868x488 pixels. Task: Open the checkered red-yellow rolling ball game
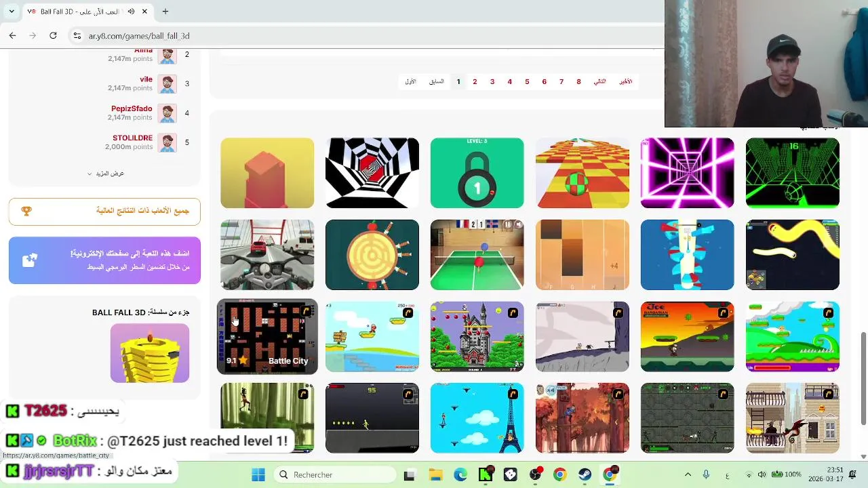583,173
